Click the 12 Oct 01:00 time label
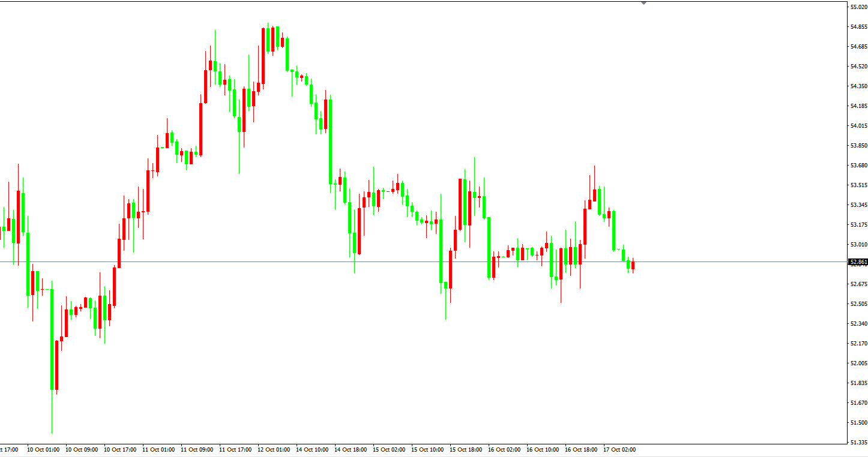Image resolution: width=868 pixels, height=457 pixels. (273, 449)
